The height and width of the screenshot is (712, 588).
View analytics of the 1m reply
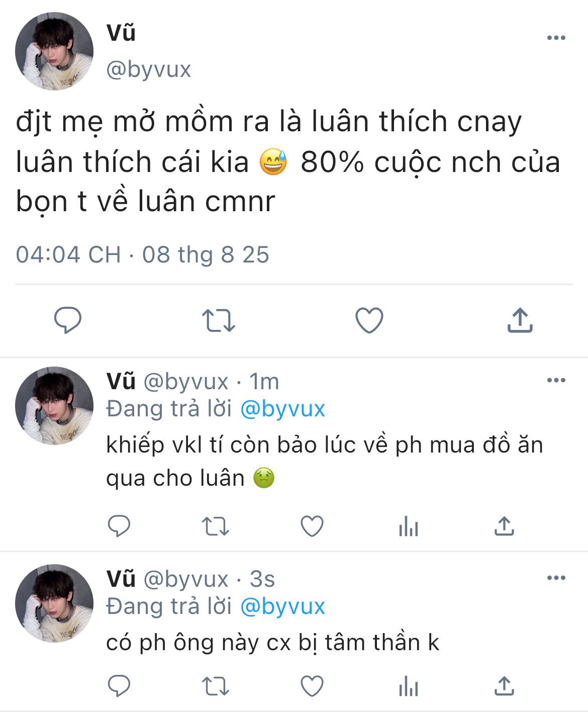click(408, 527)
